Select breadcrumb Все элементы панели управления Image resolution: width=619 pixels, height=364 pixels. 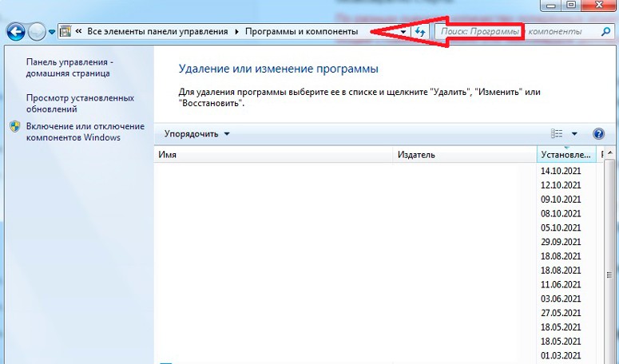coord(157,31)
